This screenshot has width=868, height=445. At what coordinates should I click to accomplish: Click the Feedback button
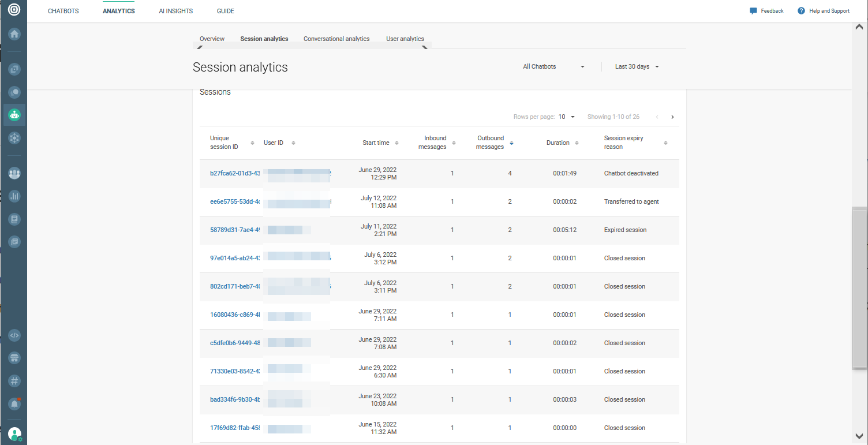tap(766, 10)
